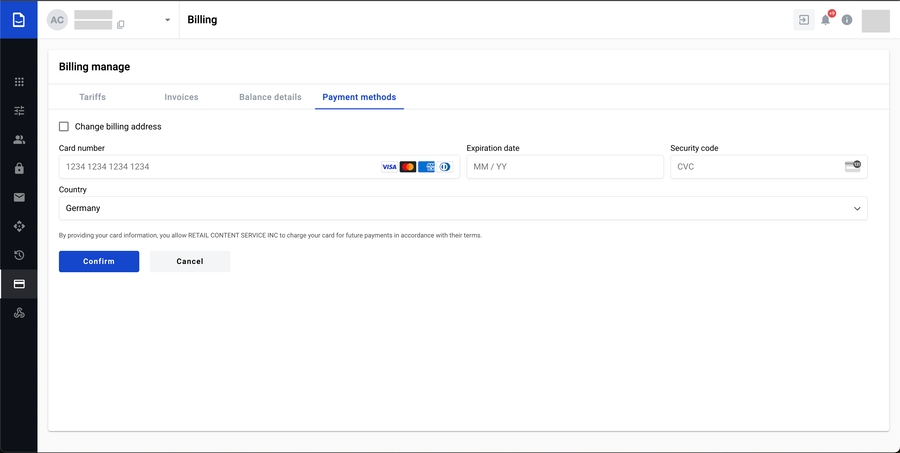Image resolution: width=900 pixels, height=453 pixels.
Task: Click the Visa card logo
Action: click(389, 167)
